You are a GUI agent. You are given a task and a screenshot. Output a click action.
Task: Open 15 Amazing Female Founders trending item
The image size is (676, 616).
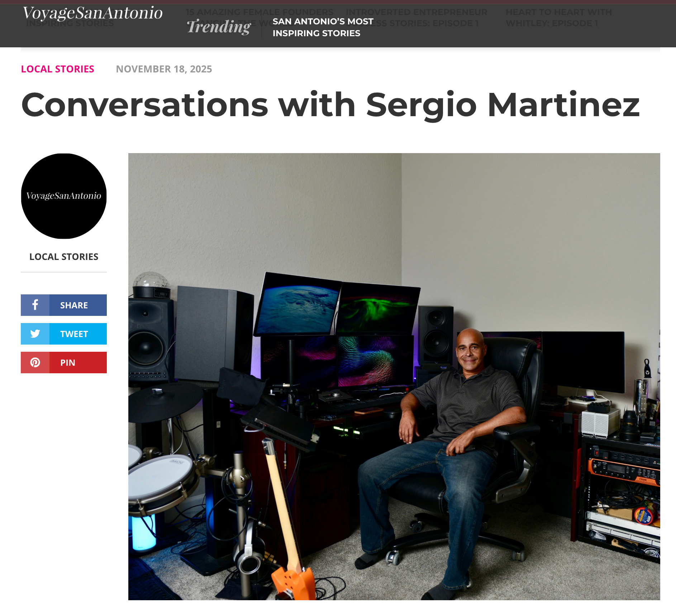pyautogui.click(x=260, y=12)
